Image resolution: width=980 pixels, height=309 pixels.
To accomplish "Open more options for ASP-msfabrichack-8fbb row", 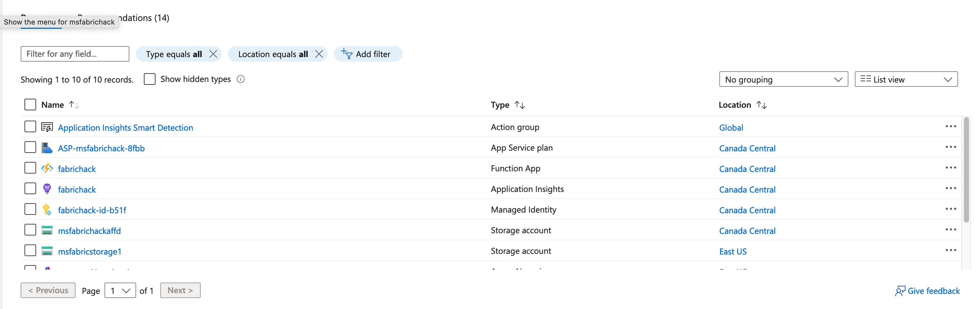I will [x=950, y=147].
